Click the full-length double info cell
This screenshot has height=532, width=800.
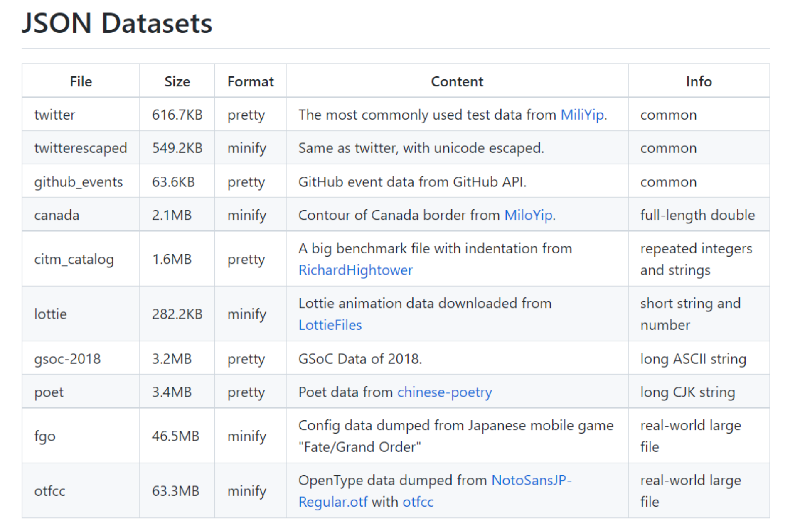(x=697, y=215)
